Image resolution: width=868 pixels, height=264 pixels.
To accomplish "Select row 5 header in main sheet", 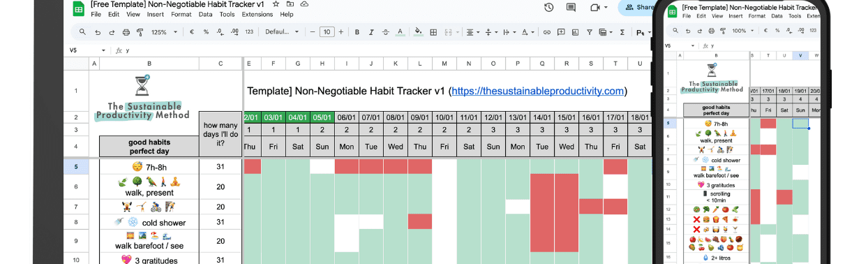I will click(76, 167).
